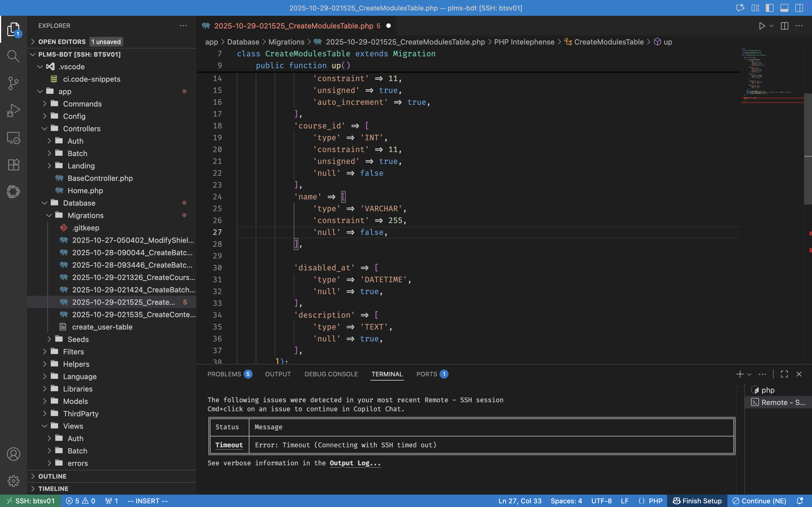Image resolution: width=812 pixels, height=507 pixels.
Task: Open the Remote Explorer view
Action: click(x=14, y=137)
